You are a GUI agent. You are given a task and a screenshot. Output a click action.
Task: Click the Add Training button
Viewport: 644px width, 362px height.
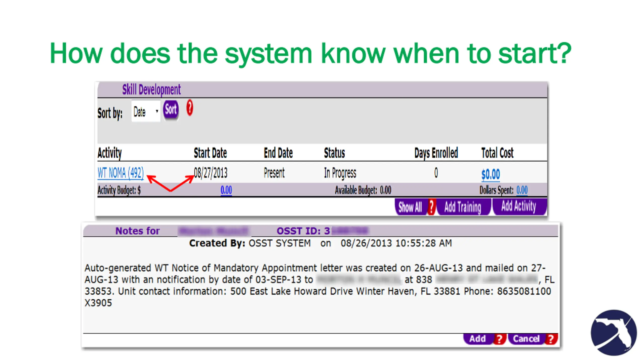pos(464,207)
